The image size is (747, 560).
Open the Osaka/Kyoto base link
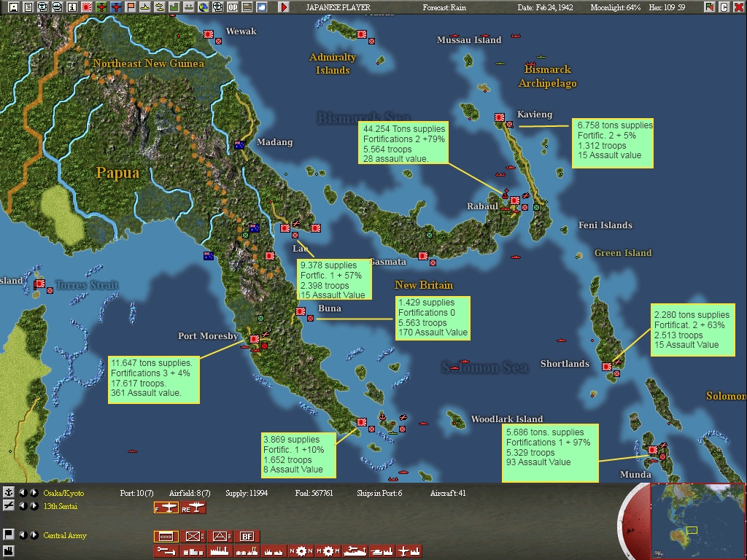click(63, 493)
